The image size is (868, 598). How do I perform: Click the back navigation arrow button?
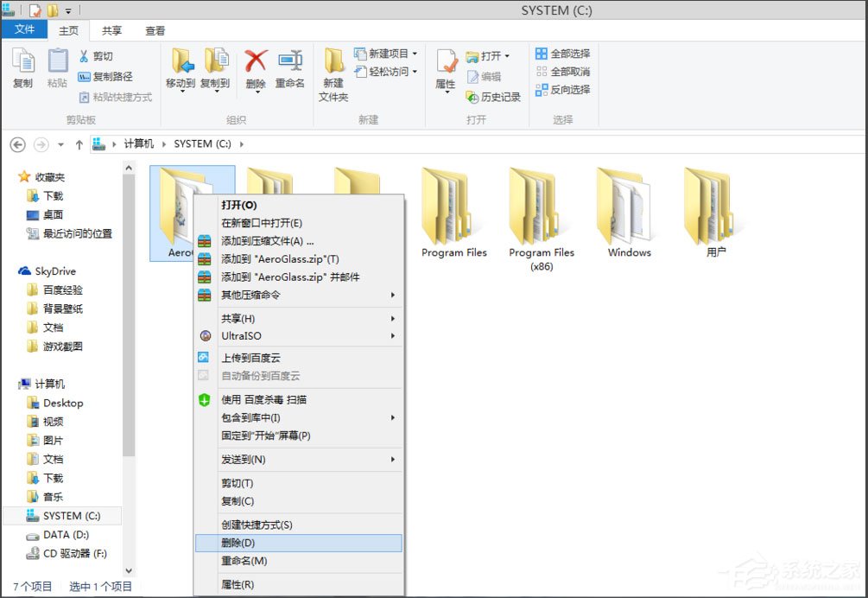[x=17, y=144]
